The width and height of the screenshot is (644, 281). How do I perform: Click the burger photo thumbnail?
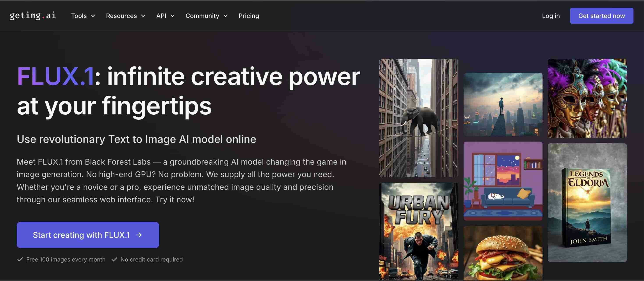tap(503, 253)
